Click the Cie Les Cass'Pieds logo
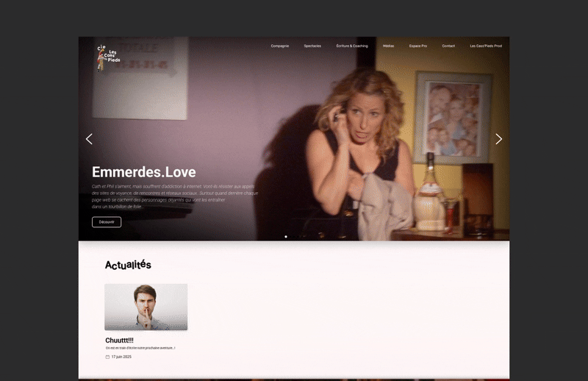588x381 pixels. (107, 57)
